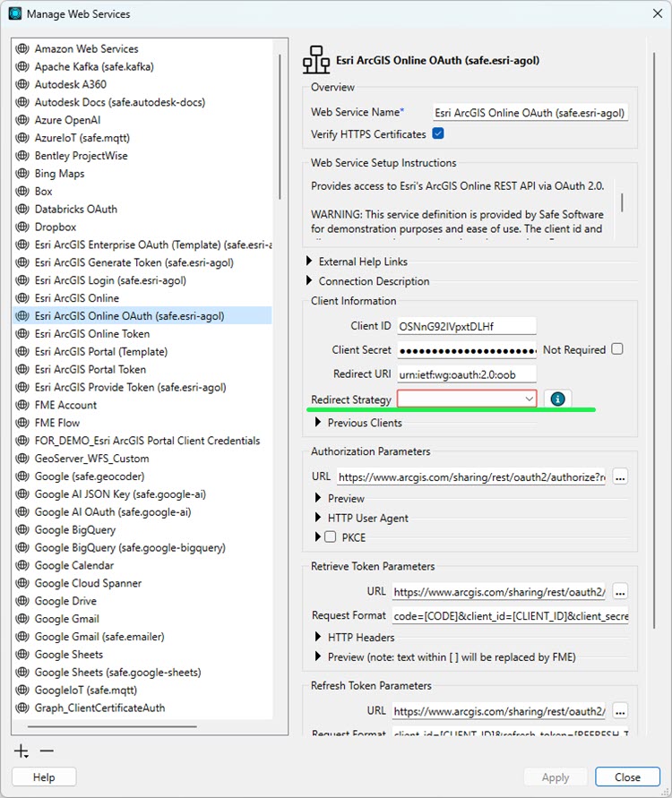Click the globe icon beside Bing Maps
This screenshot has height=798, width=672.
pos(22,174)
